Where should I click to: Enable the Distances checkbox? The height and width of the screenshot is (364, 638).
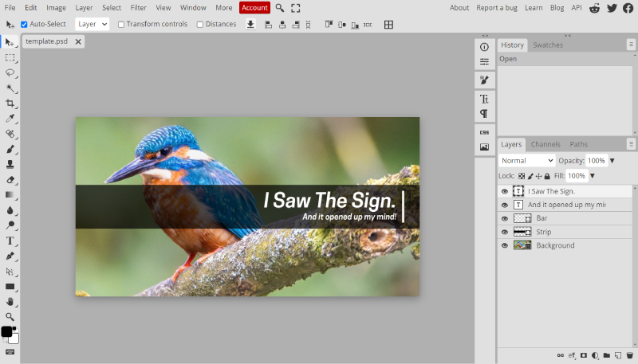point(200,25)
